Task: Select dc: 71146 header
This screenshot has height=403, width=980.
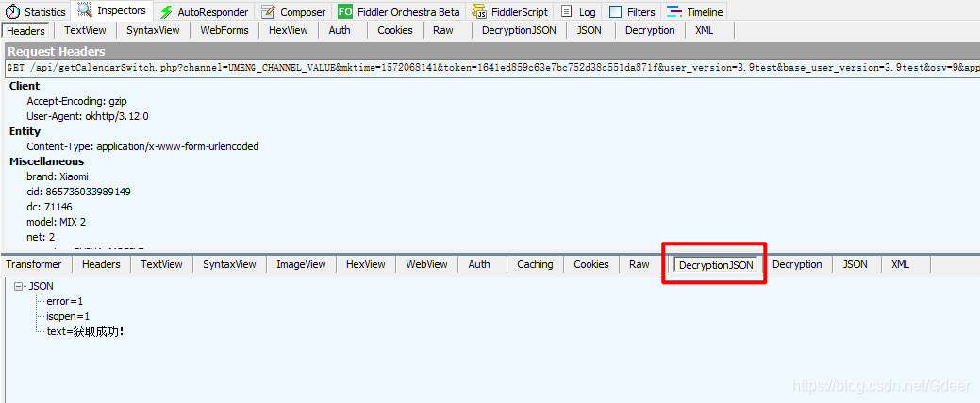Action: coord(49,207)
